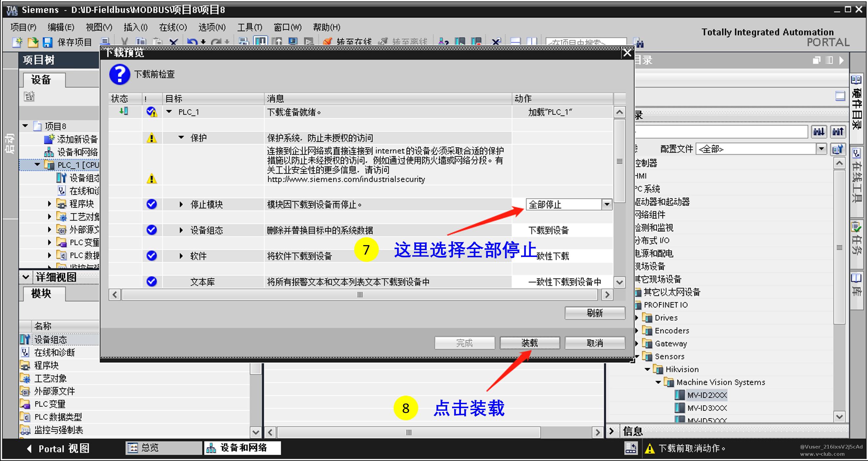Open the 全部停止 action dropdown
This screenshot has height=461, width=868.
click(607, 205)
